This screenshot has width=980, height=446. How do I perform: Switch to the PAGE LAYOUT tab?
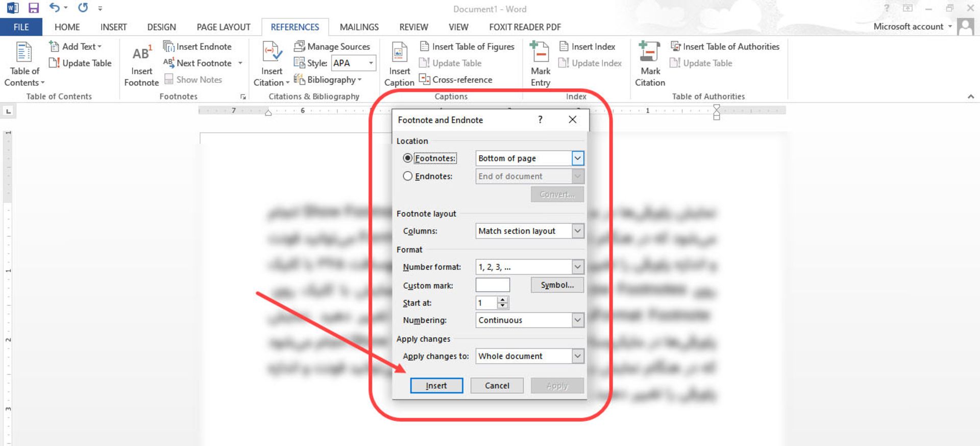click(223, 27)
